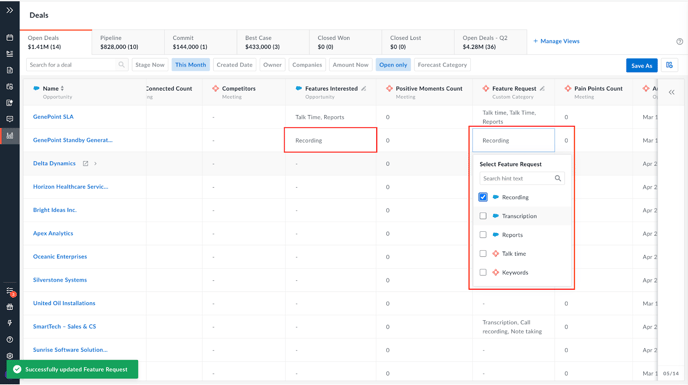688x385 pixels.
Task: Click the Successfully updated Feature Request toast
Action: [72, 369]
